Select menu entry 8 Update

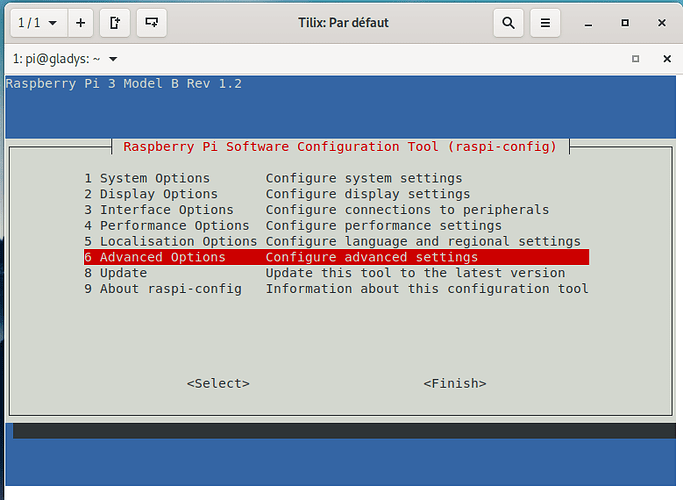point(336,273)
